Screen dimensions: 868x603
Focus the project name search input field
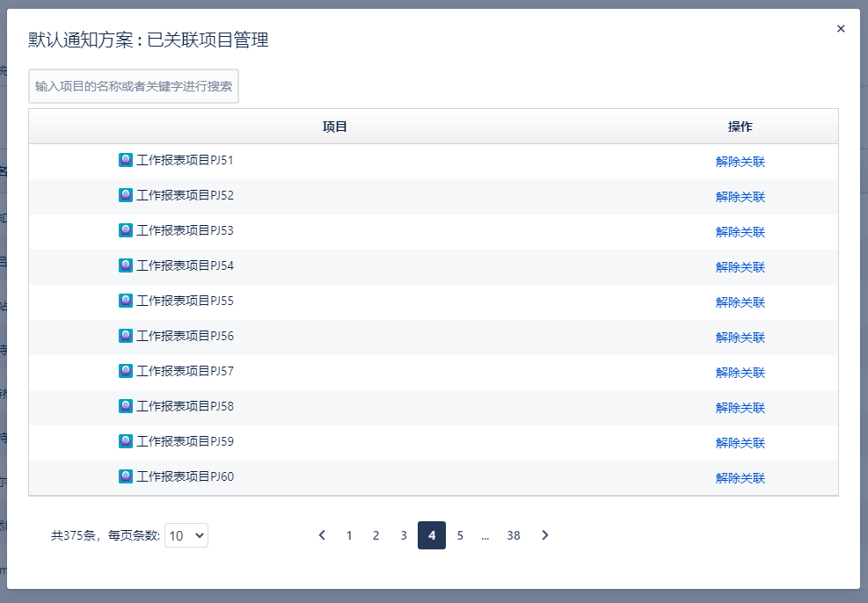coord(134,86)
